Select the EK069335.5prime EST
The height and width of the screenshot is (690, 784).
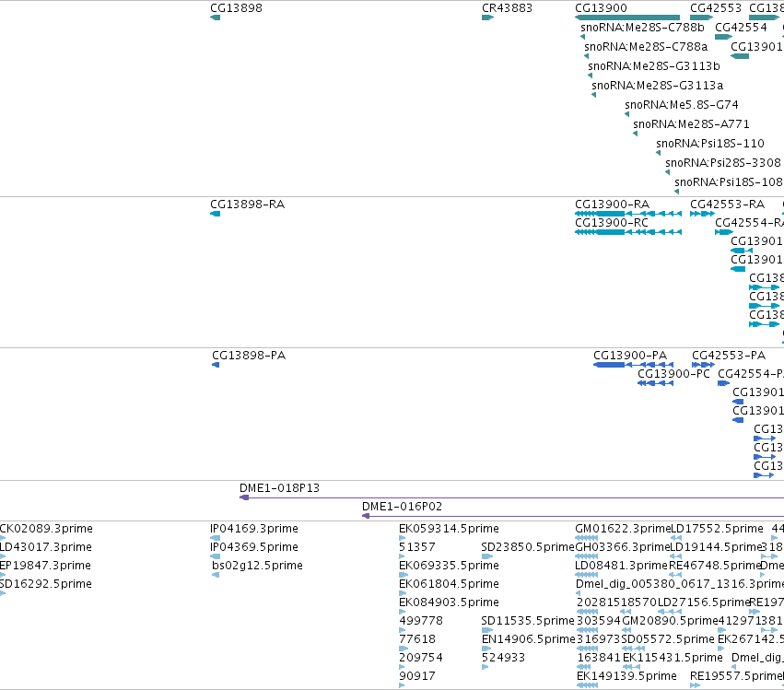tap(449, 566)
